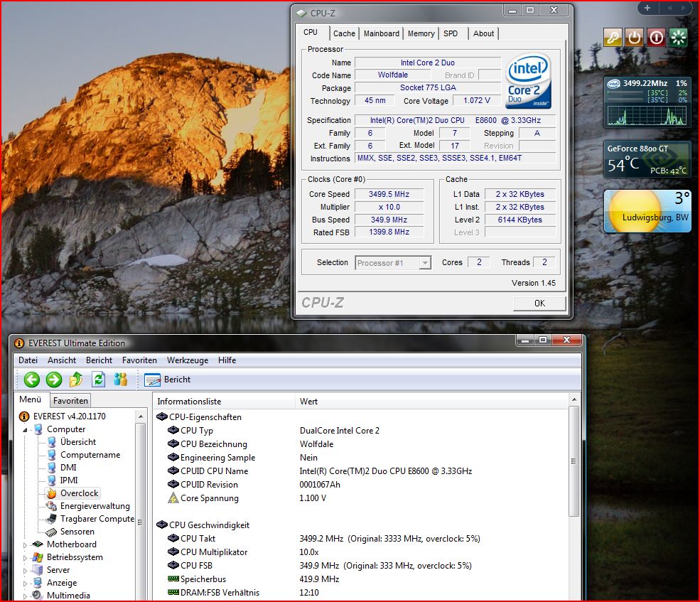Screen dimensions: 700x602
Task: Open the Bericht menu
Action: [x=99, y=360]
